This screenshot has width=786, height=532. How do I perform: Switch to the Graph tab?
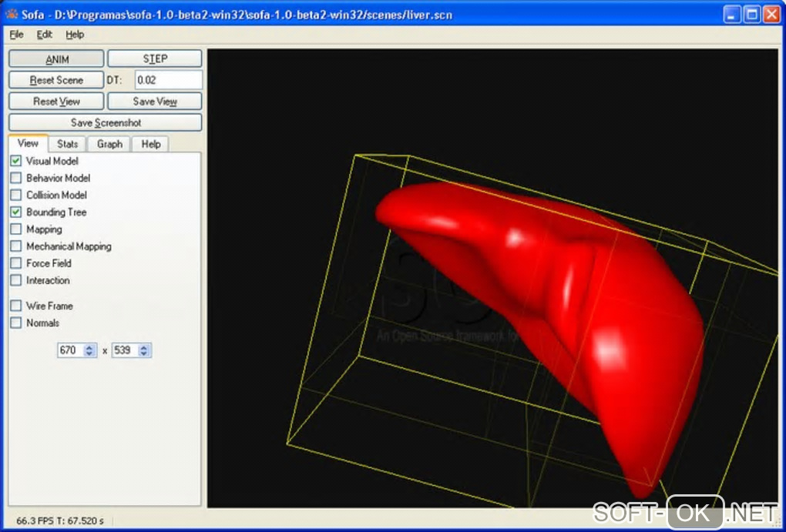pos(109,144)
